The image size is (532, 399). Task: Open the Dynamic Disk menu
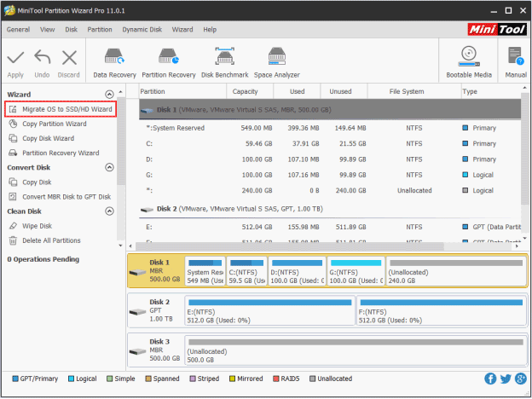(x=142, y=29)
